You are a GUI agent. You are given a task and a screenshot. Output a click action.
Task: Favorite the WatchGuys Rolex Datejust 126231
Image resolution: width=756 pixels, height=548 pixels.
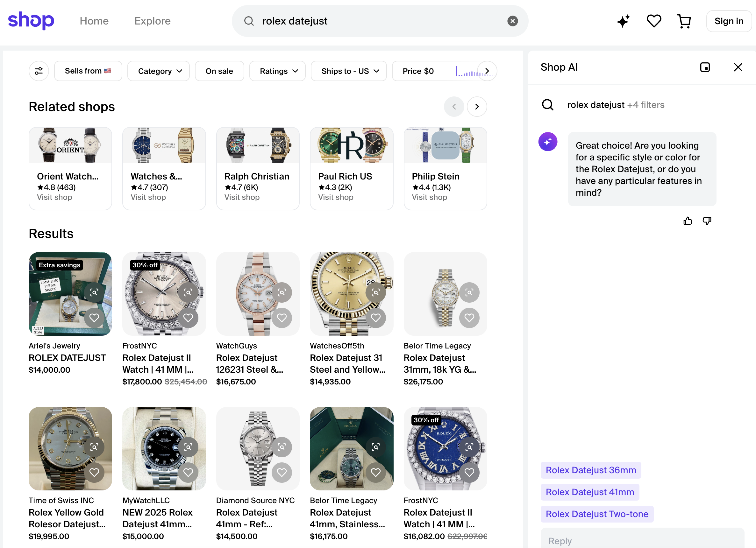tap(282, 318)
